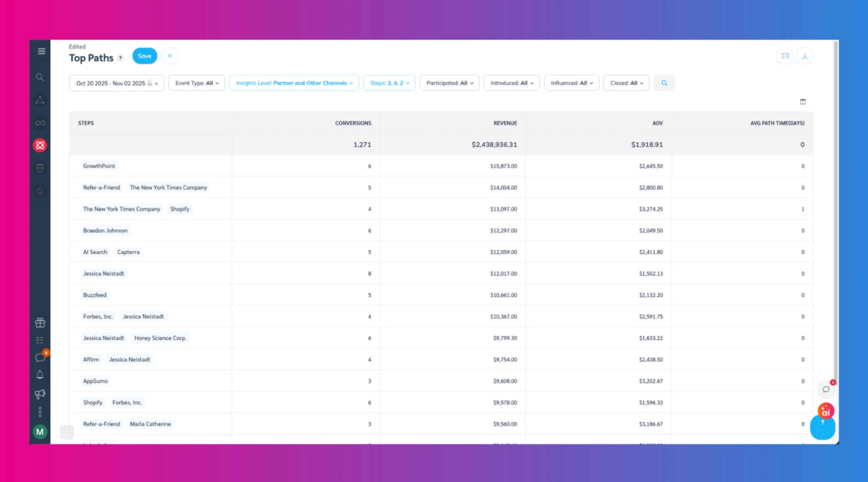This screenshot has height=482, width=868.
Task: Open the notifications bell
Action: click(40, 375)
